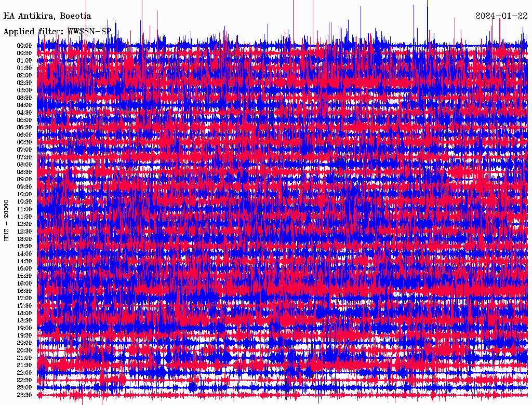The height and width of the screenshot is (405, 532).
Task: Click the 17:00 time label
Action: pyautogui.click(x=24, y=298)
